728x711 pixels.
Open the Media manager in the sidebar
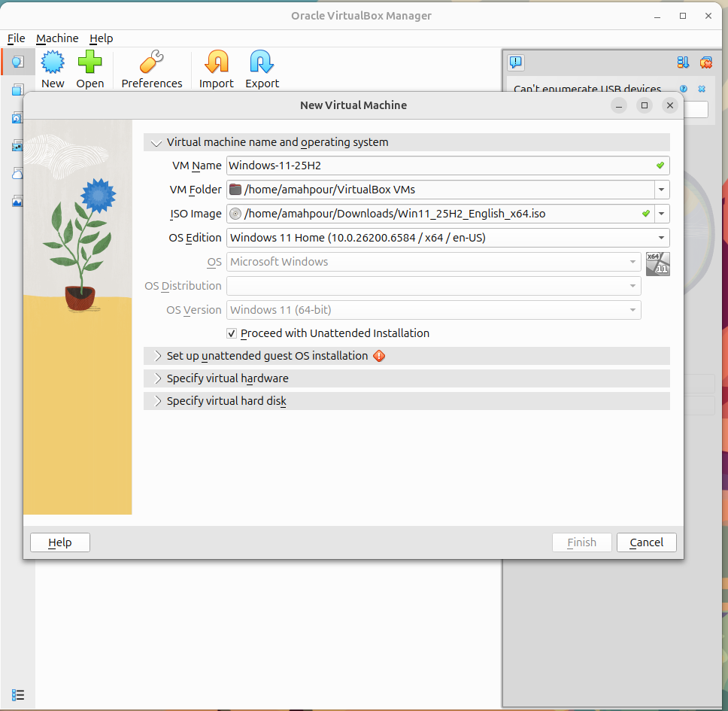click(17, 117)
